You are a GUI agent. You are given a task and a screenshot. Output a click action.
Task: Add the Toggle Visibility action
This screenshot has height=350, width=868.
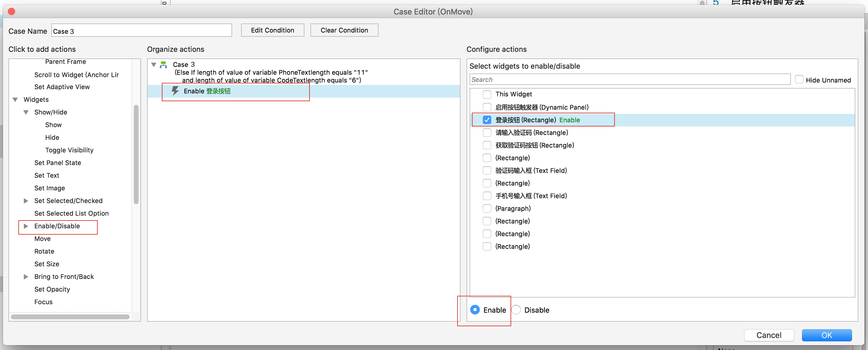tap(69, 150)
